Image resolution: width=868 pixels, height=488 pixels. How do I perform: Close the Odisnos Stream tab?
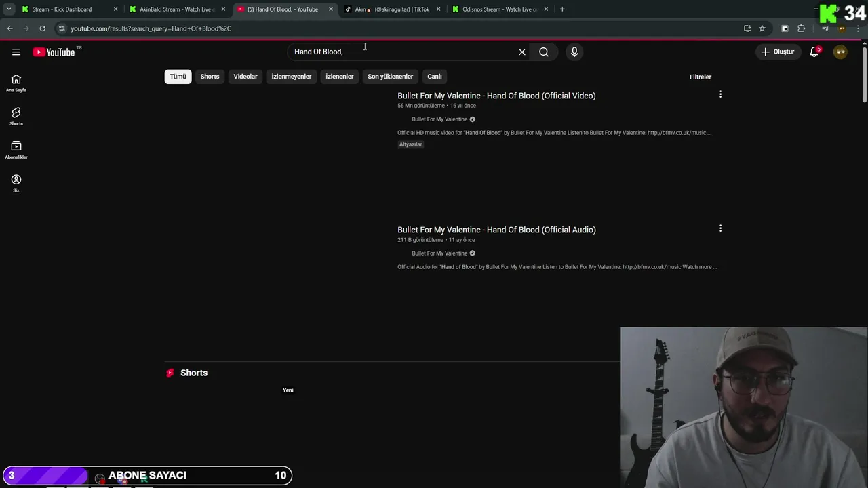tap(546, 9)
